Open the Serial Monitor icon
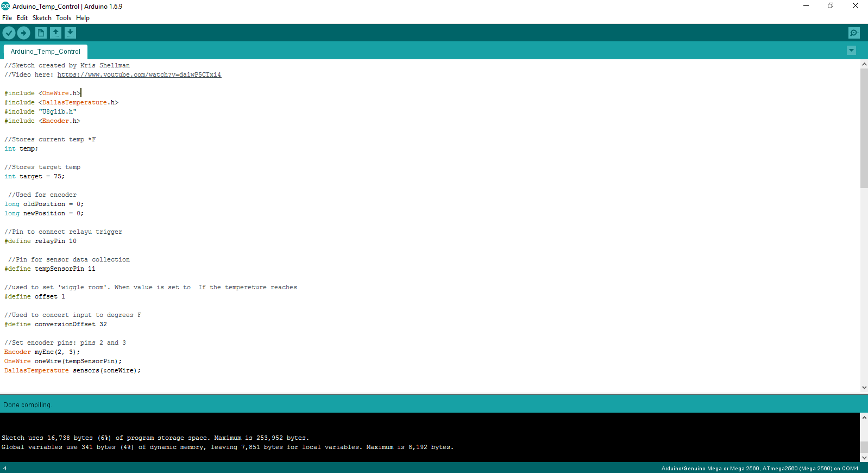Viewport: 868px width, 473px height. (854, 33)
